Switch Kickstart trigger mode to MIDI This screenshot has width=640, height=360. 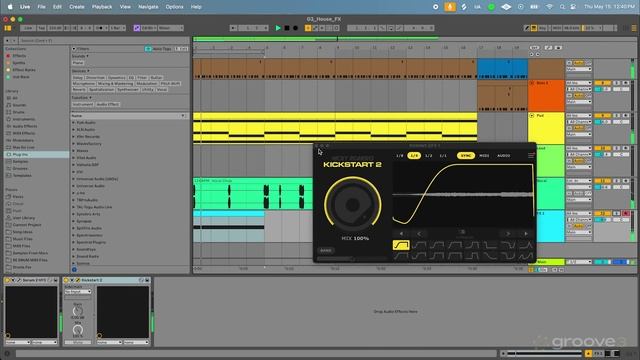click(x=484, y=156)
